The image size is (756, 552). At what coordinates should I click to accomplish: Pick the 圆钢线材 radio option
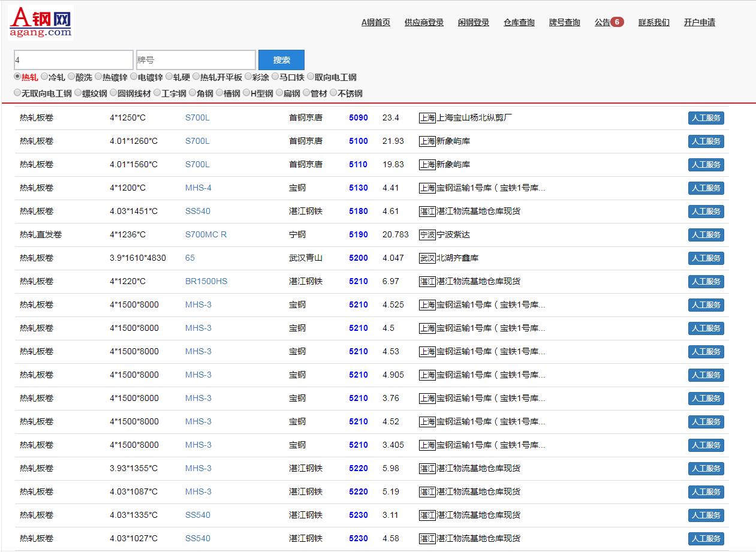pyautogui.click(x=113, y=93)
